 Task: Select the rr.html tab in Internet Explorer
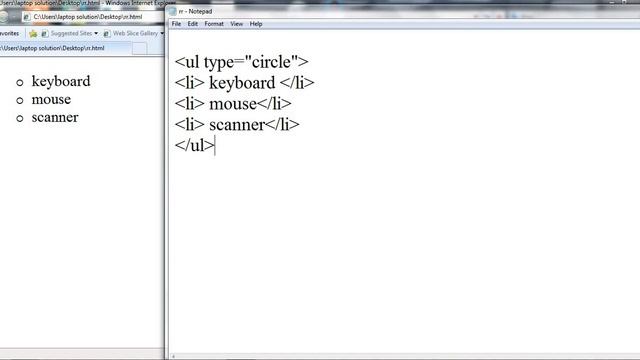point(65,48)
